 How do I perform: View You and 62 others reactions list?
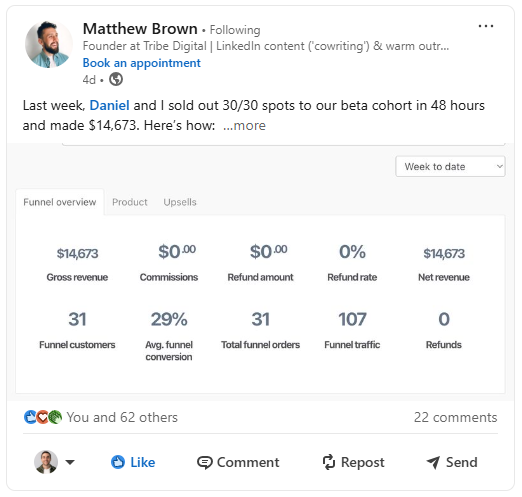(x=122, y=417)
